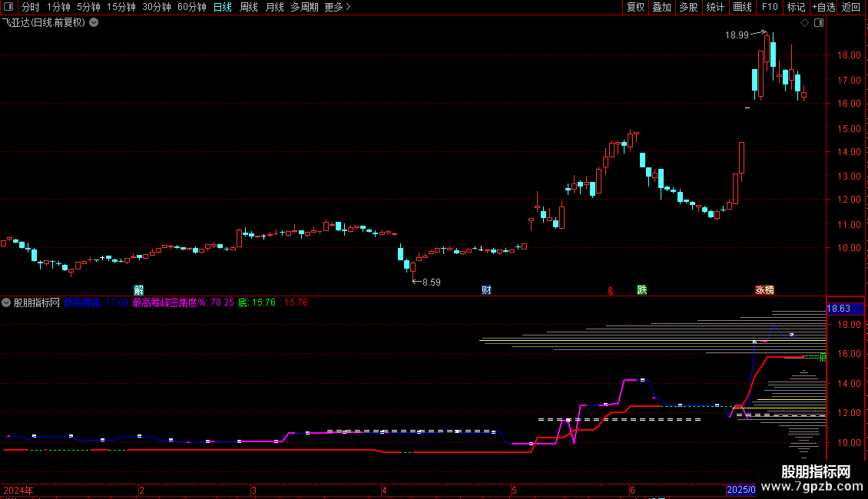Click 最高筹峰密集度% 78.25 label

point(184,302)
